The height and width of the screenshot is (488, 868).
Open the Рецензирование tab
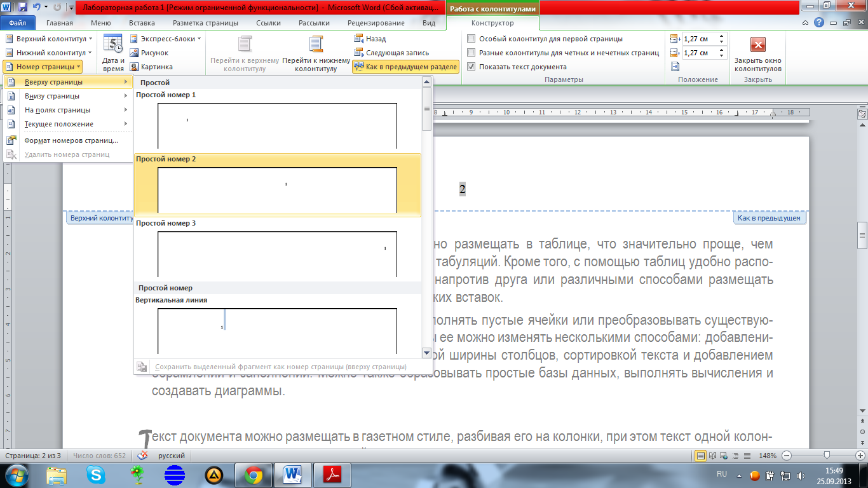point(376,23)
